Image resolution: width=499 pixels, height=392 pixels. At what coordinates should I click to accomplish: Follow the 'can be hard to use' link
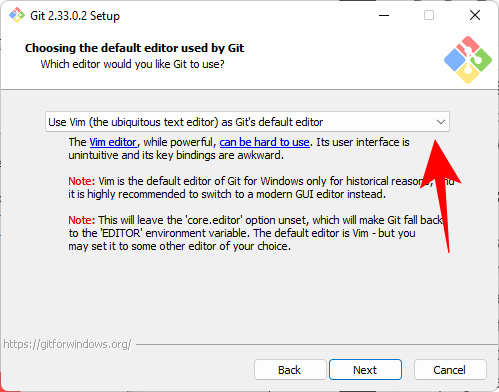point(264,142)
